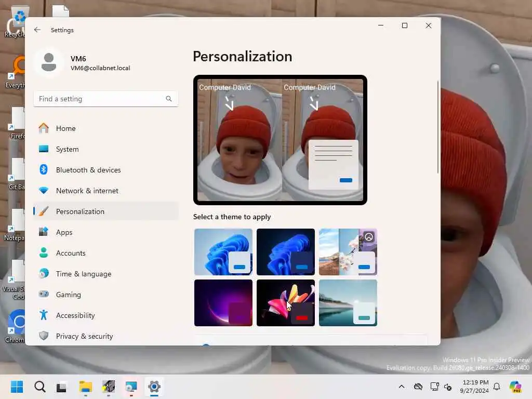Click the Network wifi icon in sidebar
Viewport: 532px width, 399px height.
point(44,191)
